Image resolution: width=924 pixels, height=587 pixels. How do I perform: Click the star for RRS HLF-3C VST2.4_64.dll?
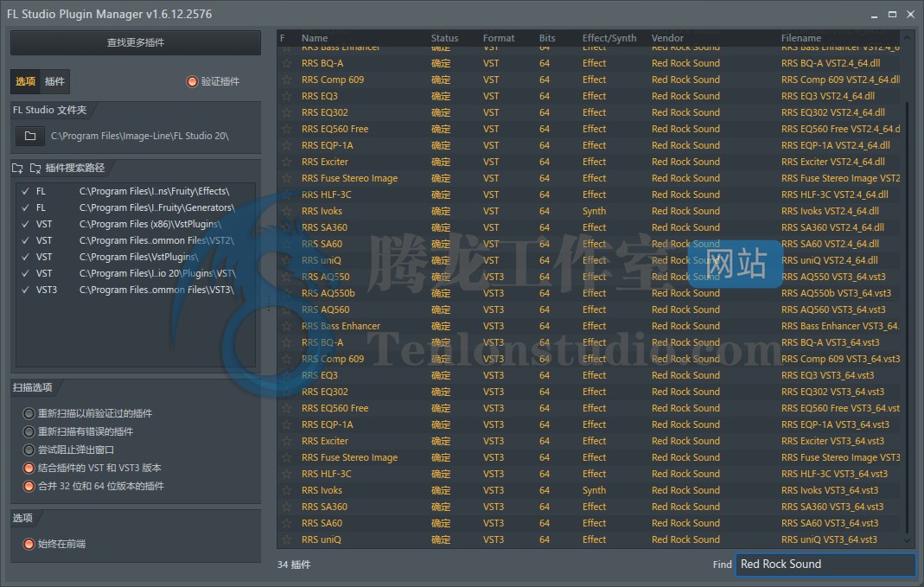pyautogui.click(x=286, y=195)
